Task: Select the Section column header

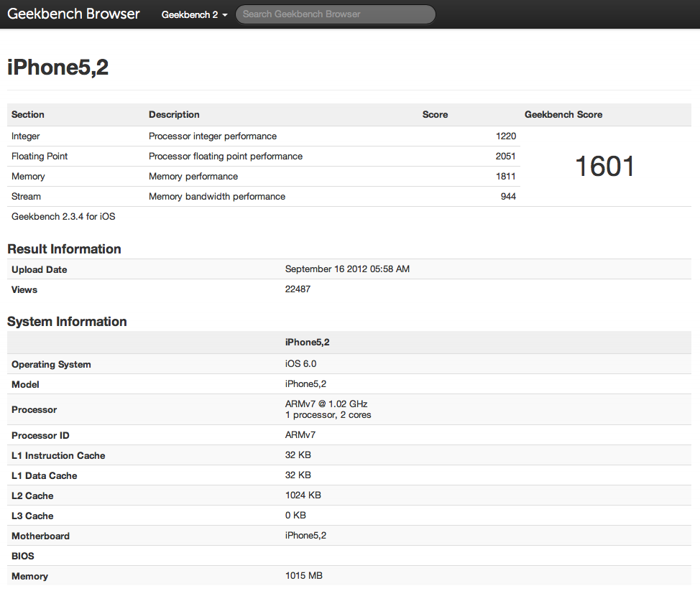Action: click(28, 114)
